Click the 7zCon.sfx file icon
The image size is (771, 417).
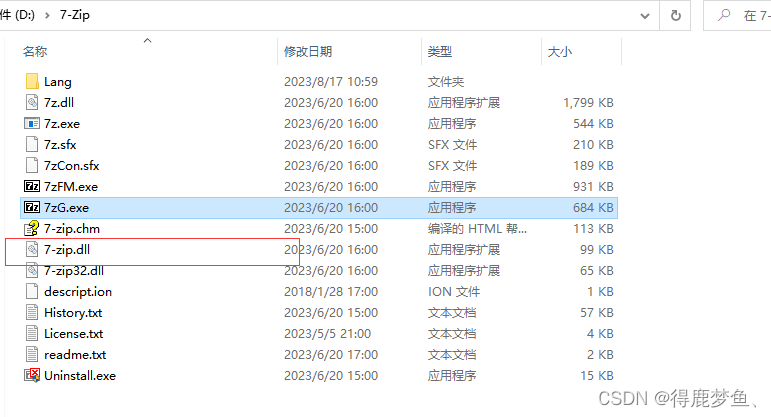32,166
